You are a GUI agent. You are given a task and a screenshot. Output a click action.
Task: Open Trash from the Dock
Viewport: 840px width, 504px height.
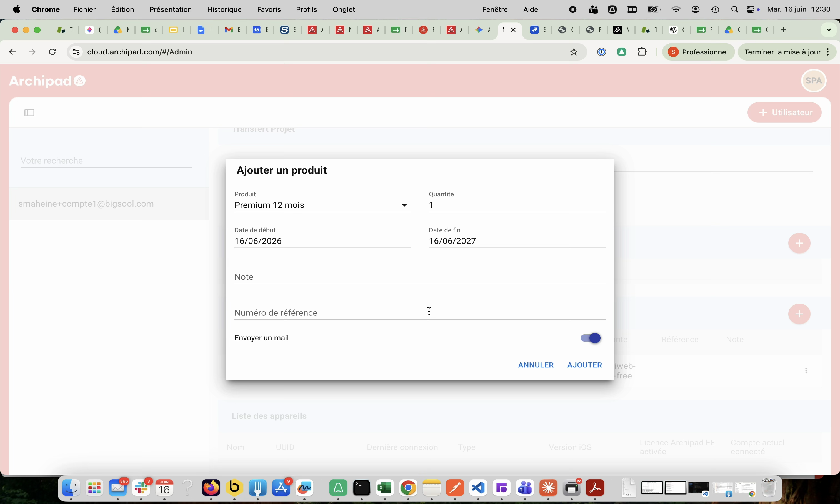tap(769, 488)
